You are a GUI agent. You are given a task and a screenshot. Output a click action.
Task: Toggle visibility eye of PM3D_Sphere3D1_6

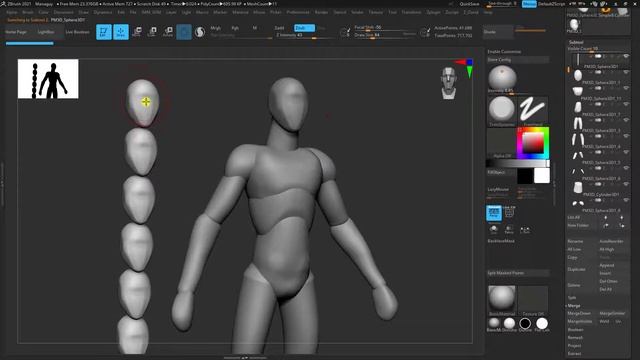point(626,168)
